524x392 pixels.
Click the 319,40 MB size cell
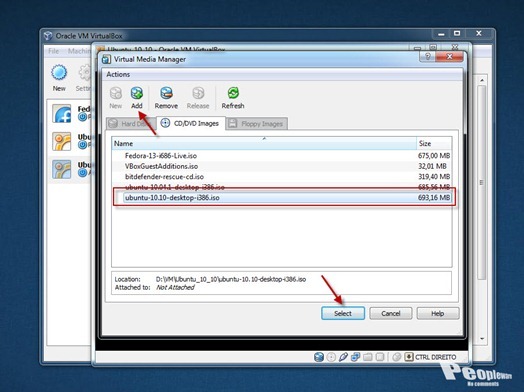(x=433, y=176)
